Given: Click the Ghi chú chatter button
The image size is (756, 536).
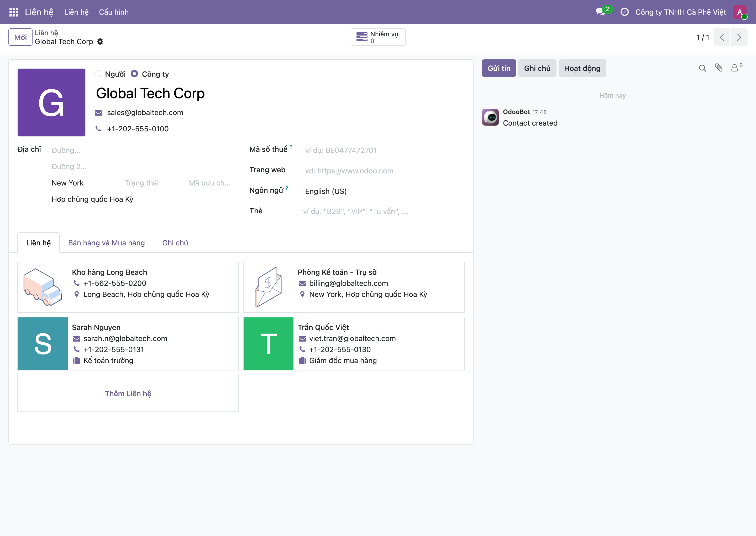Looking at the screenshot, I should (x=537, y=68).
